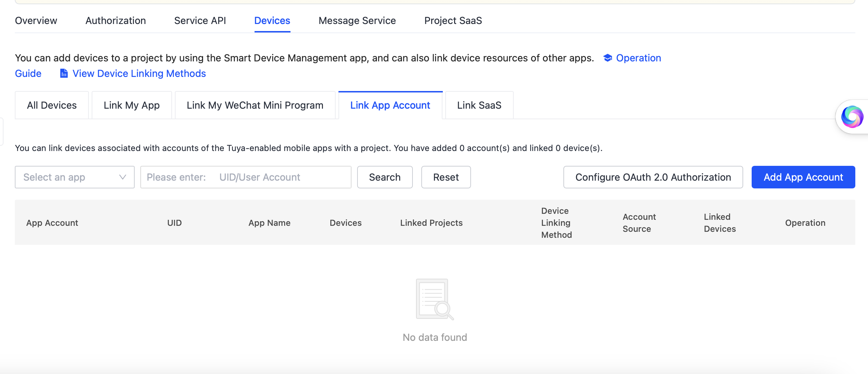Open Link My WeChat Mini Program tab

click(x=255, y=105)
